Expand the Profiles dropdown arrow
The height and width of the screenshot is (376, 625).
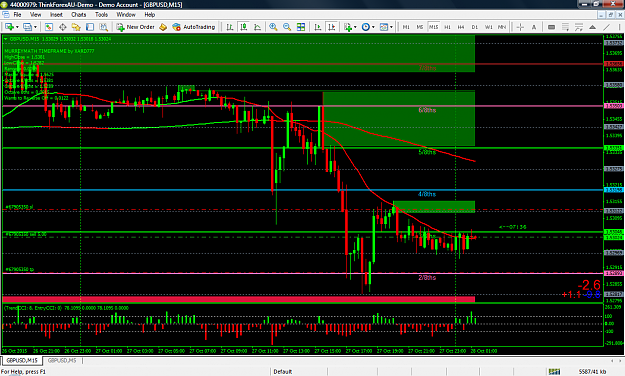pos(35,27)
